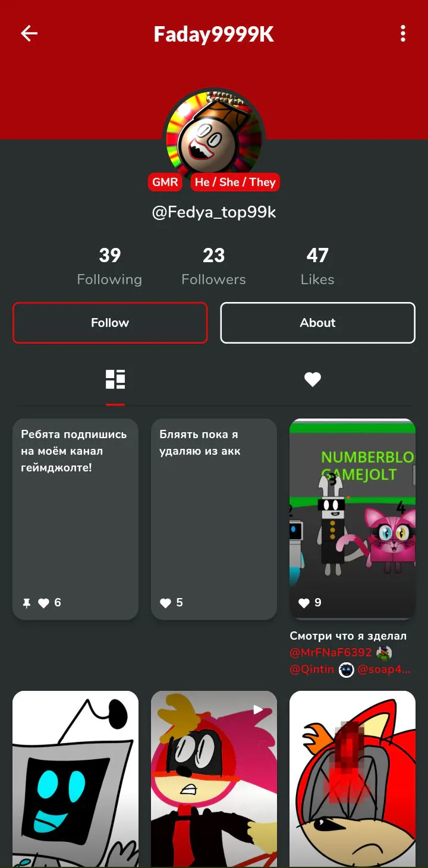428x868 pixels.
Task: Tap the GMR badge
Action: pyautogui.click(x=165, y=182)
